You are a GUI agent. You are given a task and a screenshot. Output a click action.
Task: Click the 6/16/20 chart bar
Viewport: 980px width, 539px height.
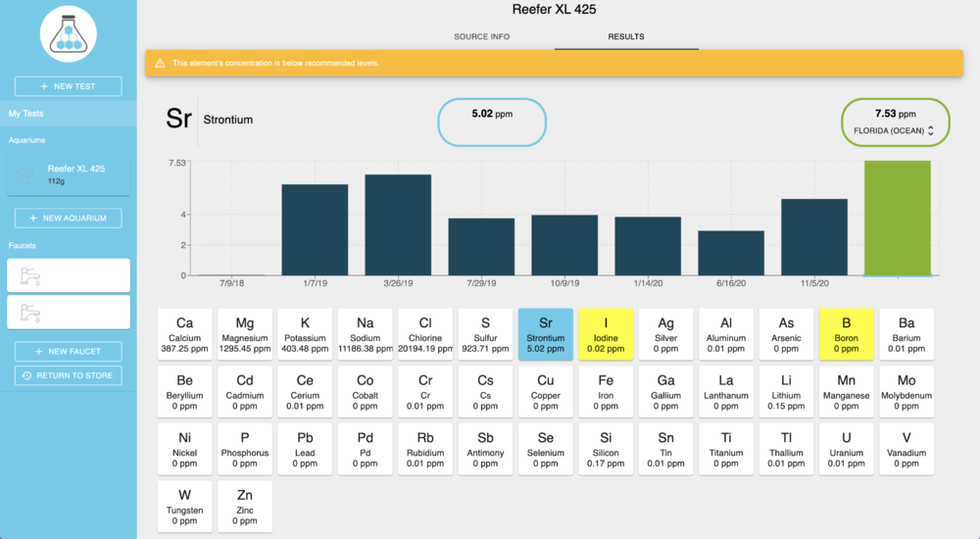[731, 253]
